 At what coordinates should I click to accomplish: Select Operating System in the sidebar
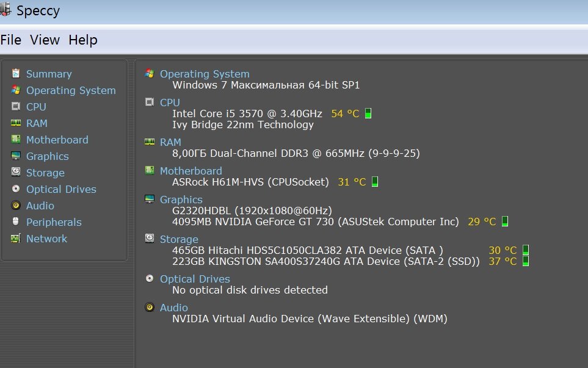coord(71,91)
